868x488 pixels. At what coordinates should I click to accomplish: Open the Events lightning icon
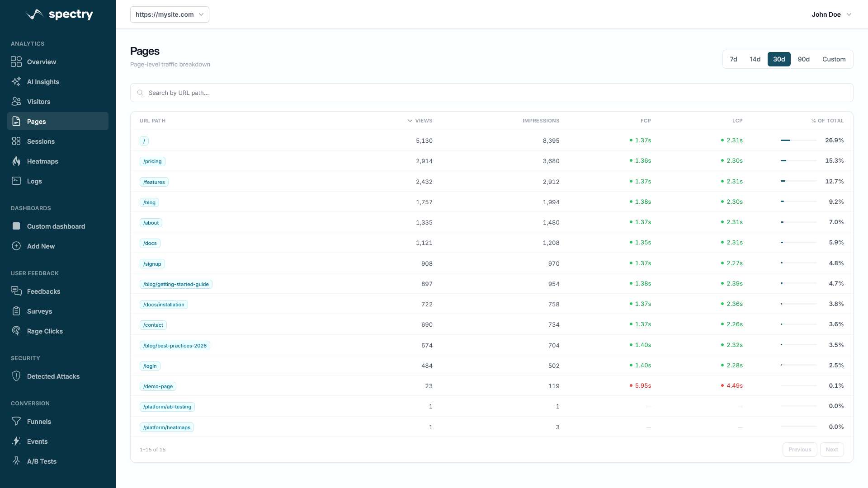coord(16,441)
